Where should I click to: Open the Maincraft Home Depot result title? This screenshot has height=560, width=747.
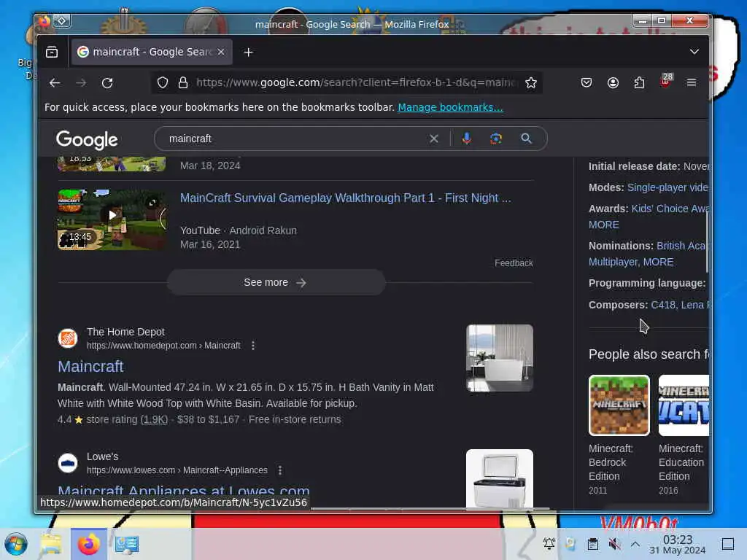click(x=90, y=366)
